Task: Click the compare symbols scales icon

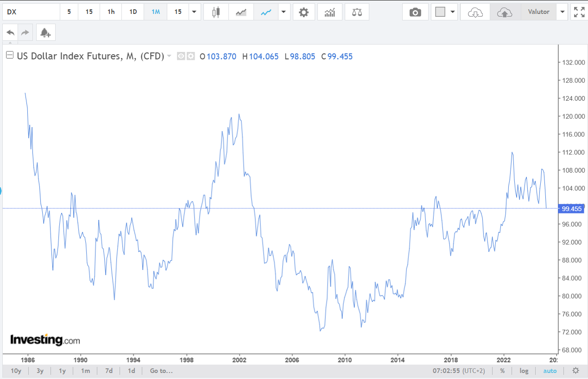Action: 357,13
